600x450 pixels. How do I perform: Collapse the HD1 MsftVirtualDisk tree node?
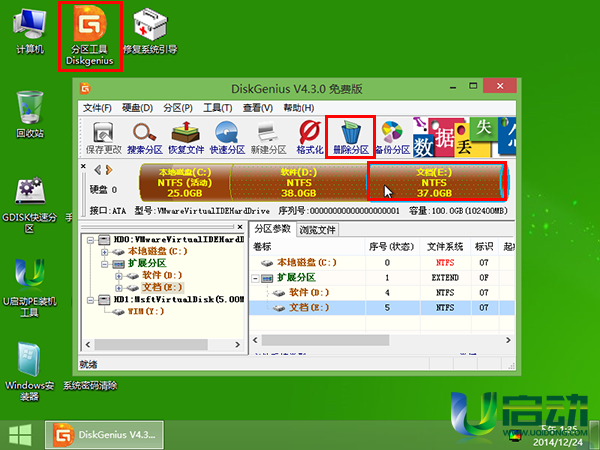pyautogui.click(x=90, y=300)
